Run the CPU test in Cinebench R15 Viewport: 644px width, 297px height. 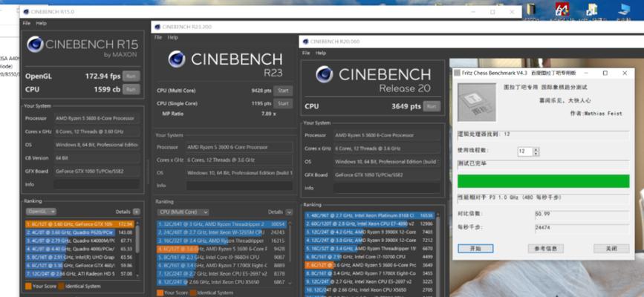(x=131, y=89)
